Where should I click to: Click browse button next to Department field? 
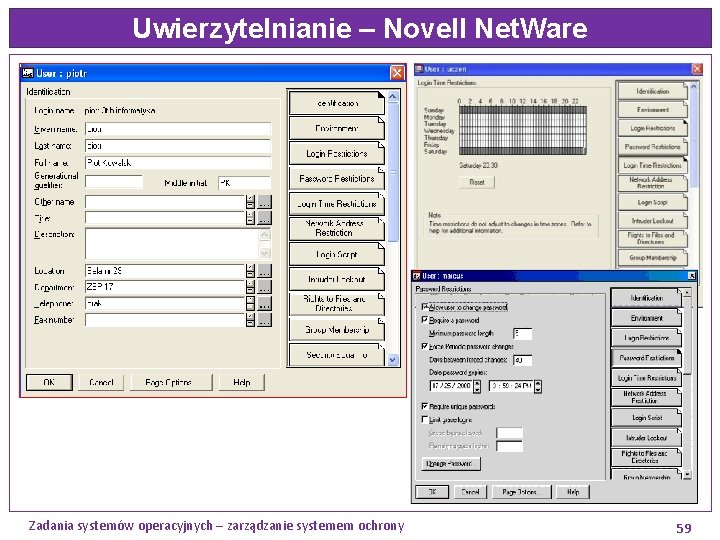point(264,287)
